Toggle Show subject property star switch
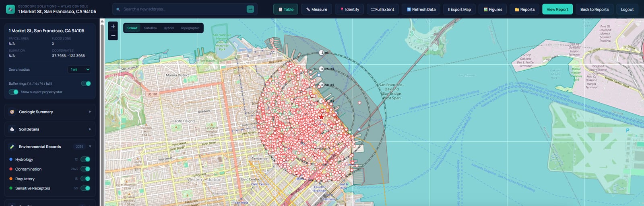The image size is (644, 206). [x=14, y=92]
